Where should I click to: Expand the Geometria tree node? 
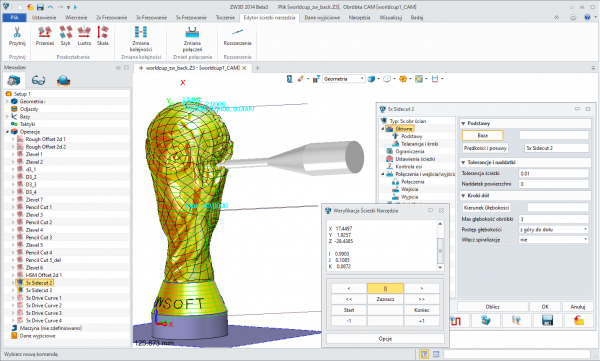coord(7,101)
